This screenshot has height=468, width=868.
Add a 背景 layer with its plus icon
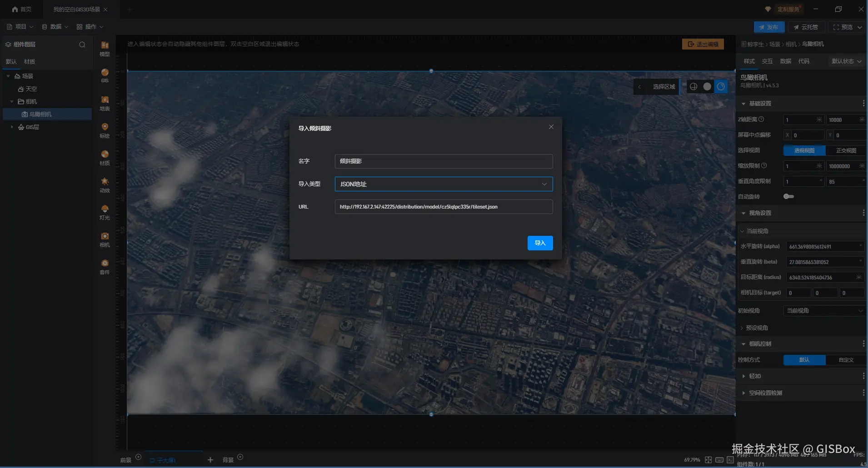pos(240,457)
